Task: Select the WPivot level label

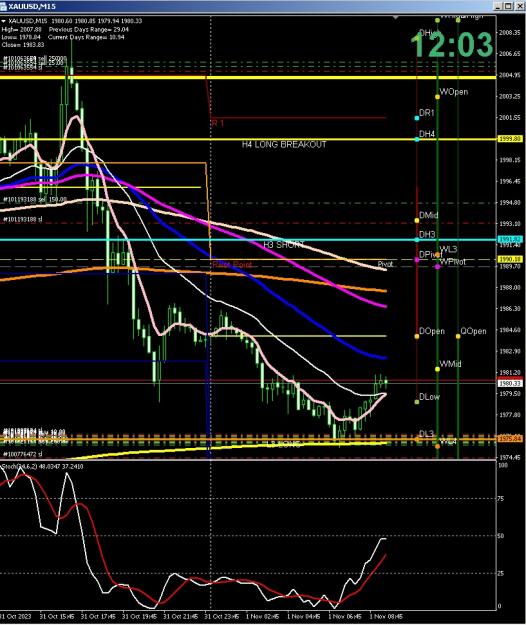Action: [453, 262]
